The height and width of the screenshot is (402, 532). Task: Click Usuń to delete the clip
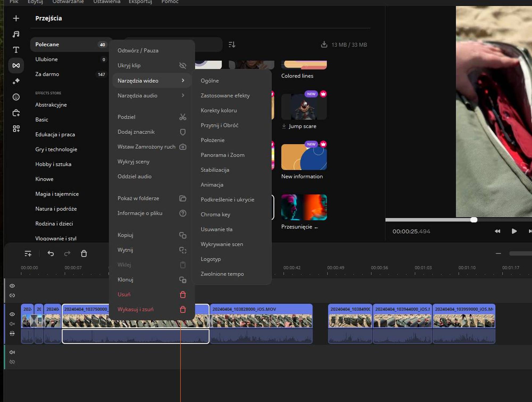tap(124, 294)
